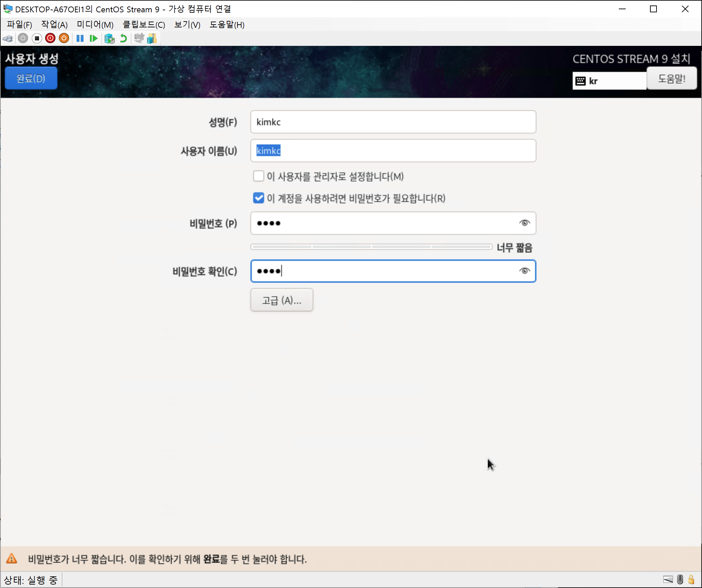Click the keyboard status icon in status bar
The width and height of the screenshot is (702, 588).
[x=668, y=579]
